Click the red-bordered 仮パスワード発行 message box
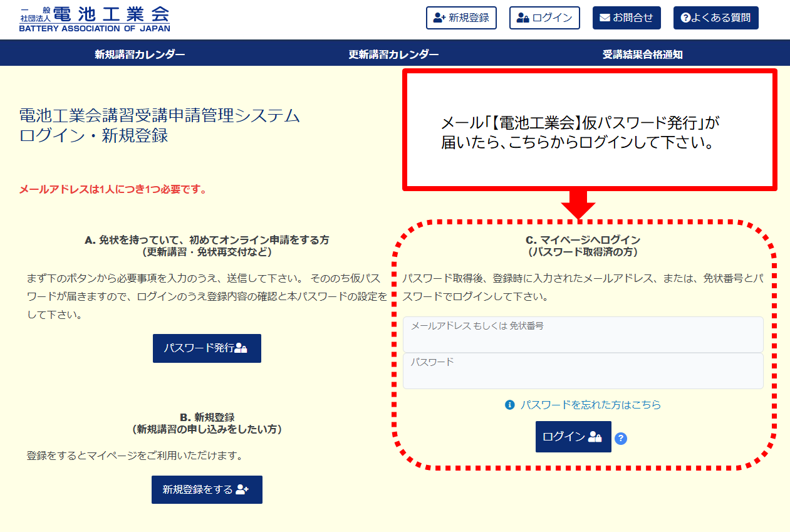Viewport: 790px width, 532px height. (589, 130)
